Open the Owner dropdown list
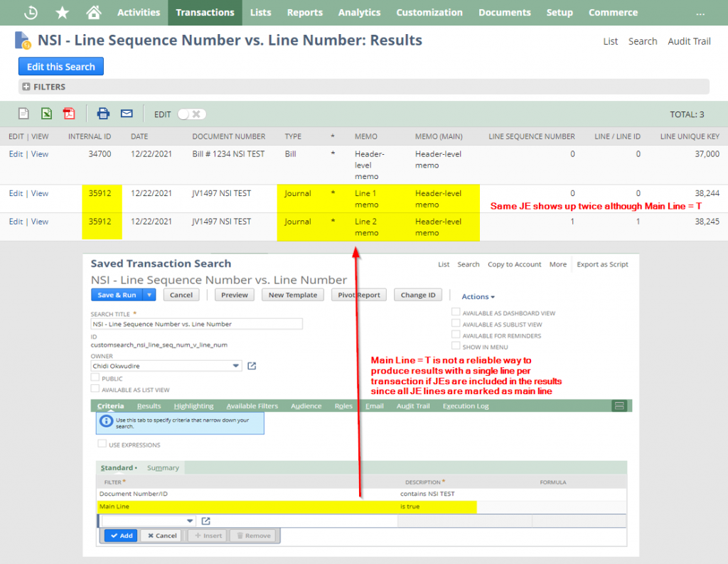Screen dimensions: 728x564 pyautogui.click(x=236, y=366)
